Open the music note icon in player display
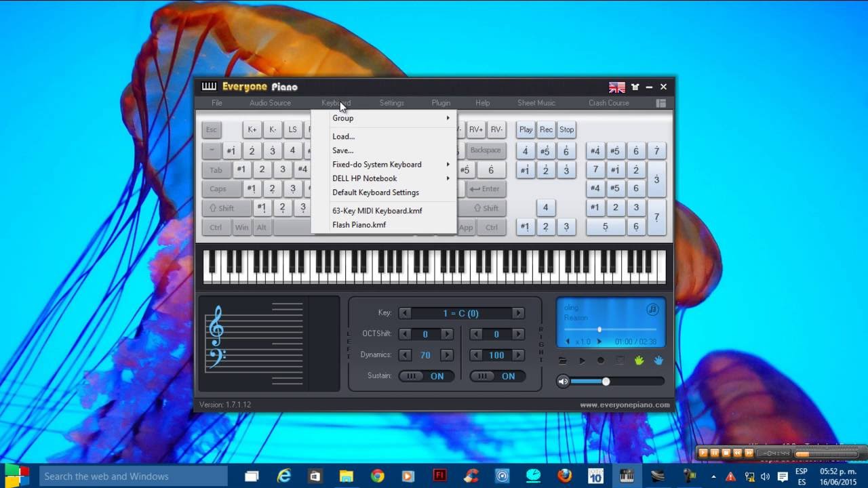868x488 pixels. [652, 309]
